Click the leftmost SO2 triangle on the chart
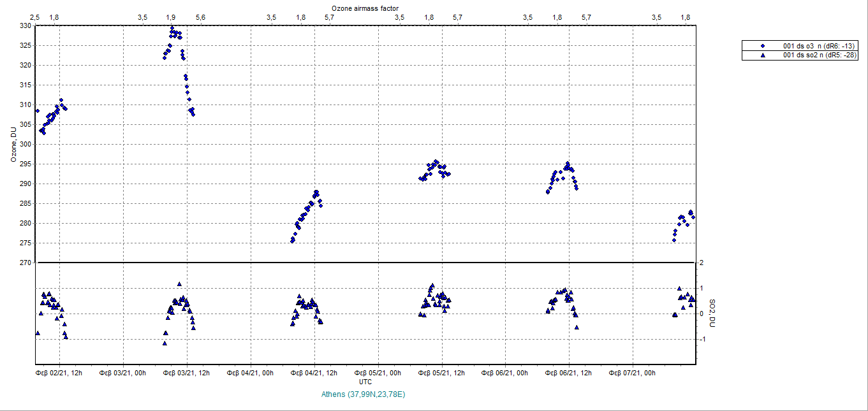868x411 pixels. pyautogui.click(x=38, y=333)
